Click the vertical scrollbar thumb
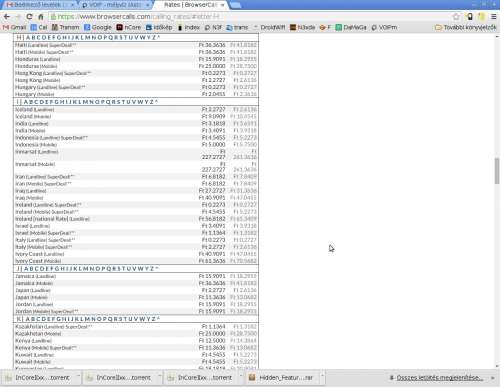 (x=497, y=171)
